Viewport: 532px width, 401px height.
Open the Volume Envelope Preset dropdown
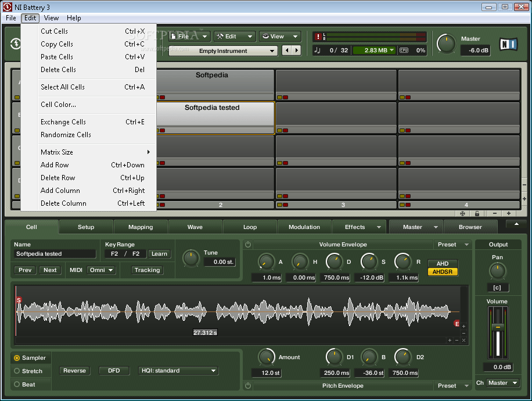[453, 245]
